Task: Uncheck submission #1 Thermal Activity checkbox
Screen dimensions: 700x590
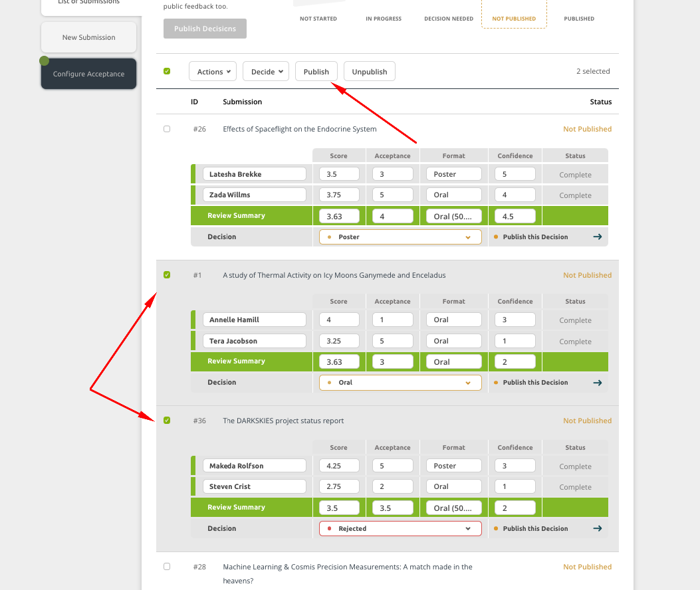Action: (167, 275)
